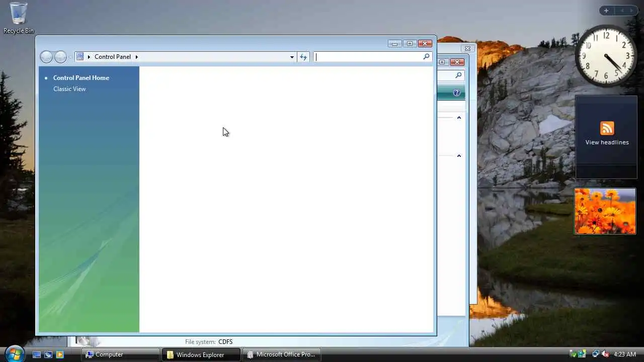The image size is (644, 362).
Task: Click the green-blue tray icon beside the leftmost one
Action: 582,354
